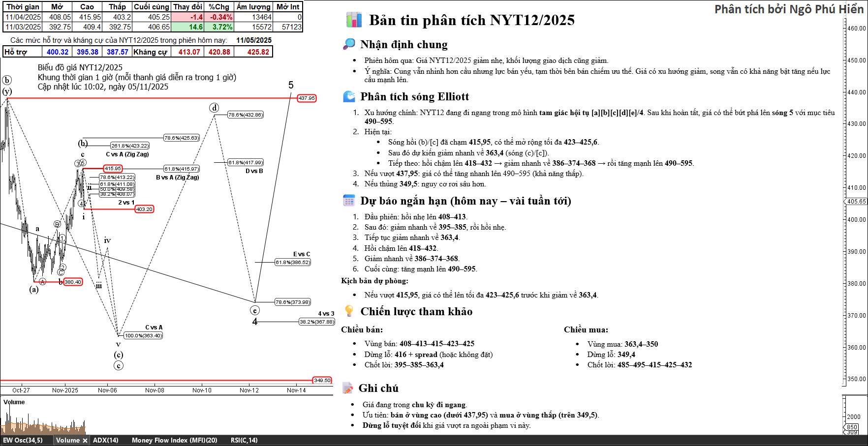Show the RSI(C,14) indicator tab
This screenshot has height=446, width=868.
click(244, 441)
